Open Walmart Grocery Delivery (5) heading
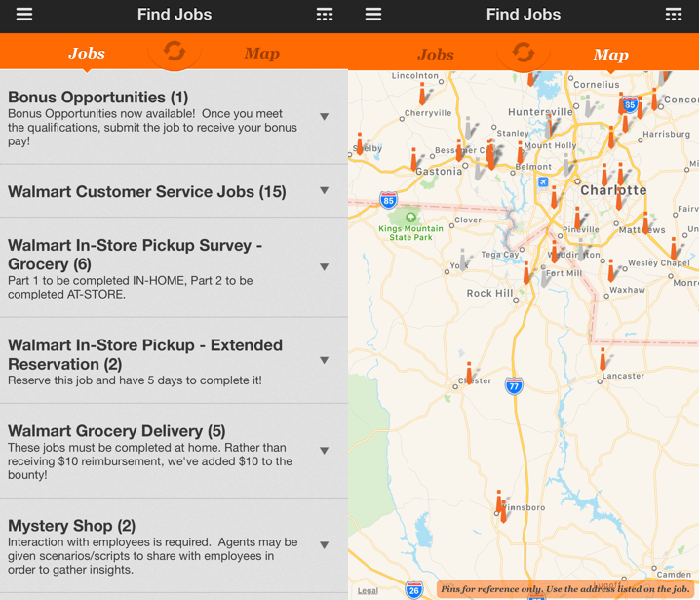 click(x=117, y=430)
